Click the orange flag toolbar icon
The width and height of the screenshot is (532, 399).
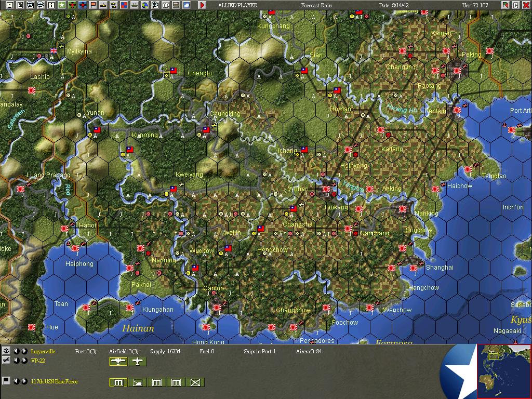pos(93,5)
